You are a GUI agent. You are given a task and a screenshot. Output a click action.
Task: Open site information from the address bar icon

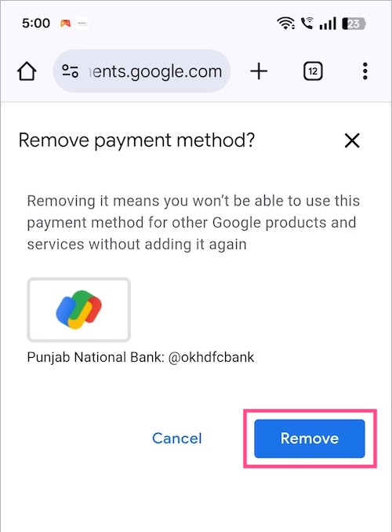coord(71,71)
